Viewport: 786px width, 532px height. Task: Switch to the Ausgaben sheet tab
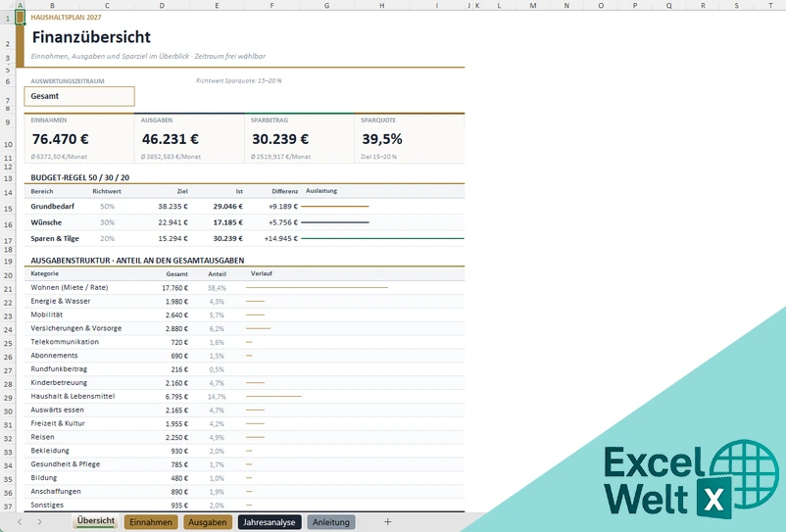[208, 522]
